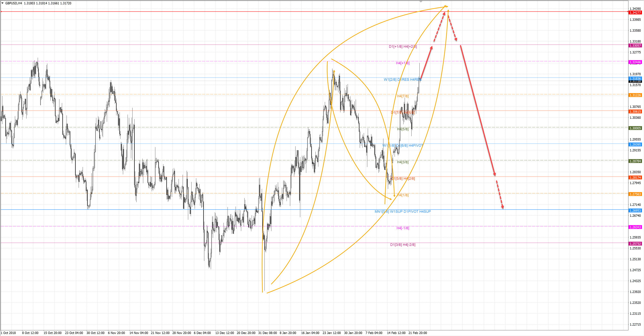
Task: Click the 31 Dec 08:00 time axis label
Action: point(267,333)
